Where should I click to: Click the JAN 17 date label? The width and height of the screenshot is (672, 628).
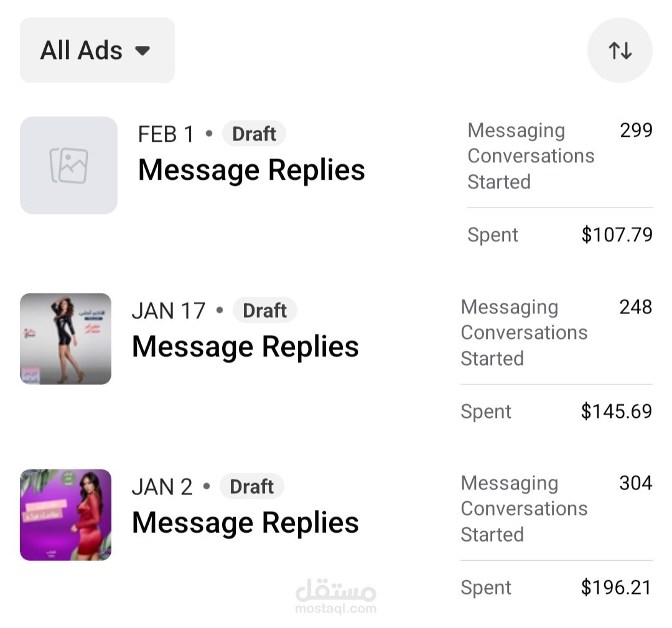click(169, 310)
